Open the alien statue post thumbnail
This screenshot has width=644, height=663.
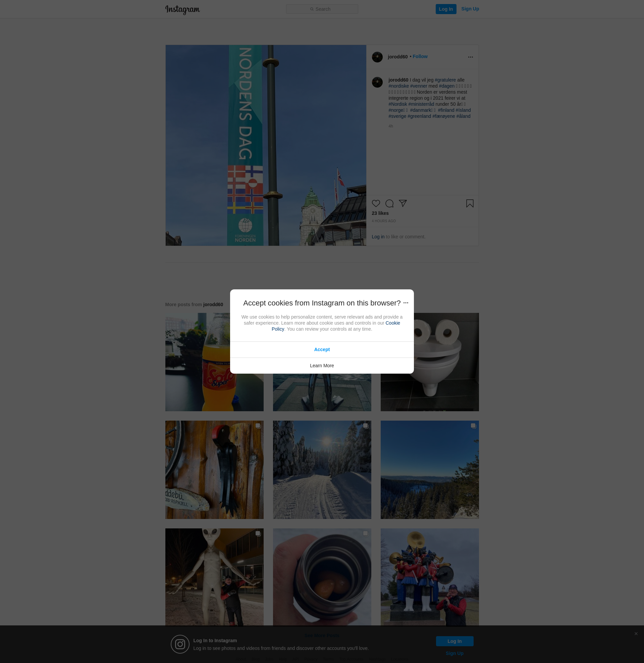214,577
